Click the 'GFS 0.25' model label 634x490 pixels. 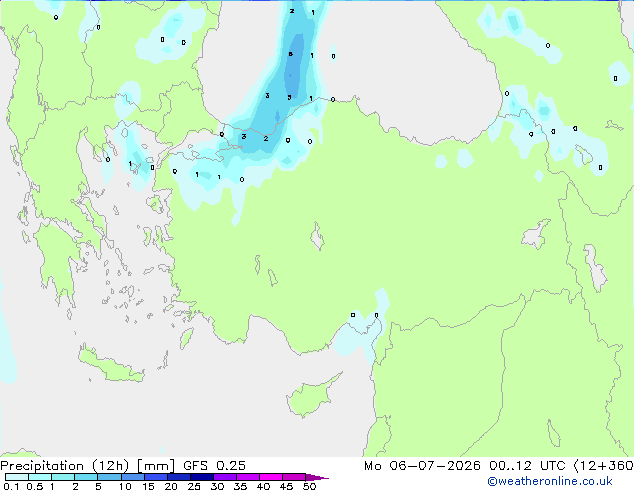(x=214, y=466)
